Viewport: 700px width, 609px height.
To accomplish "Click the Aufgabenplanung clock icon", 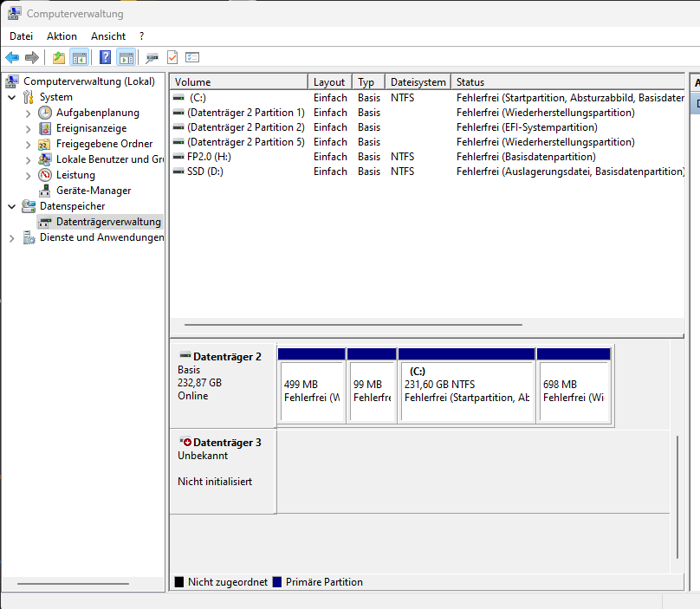I will tap(45, 113).
